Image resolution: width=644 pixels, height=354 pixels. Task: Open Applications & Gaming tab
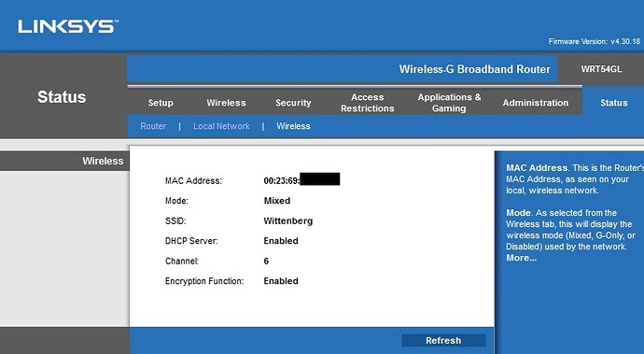(449, 103)
